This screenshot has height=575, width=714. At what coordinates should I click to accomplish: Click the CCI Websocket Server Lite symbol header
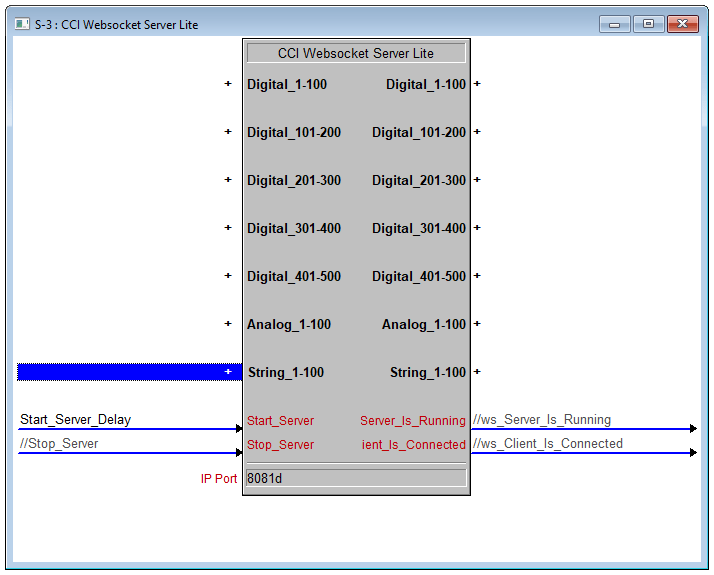pos(355,53)
